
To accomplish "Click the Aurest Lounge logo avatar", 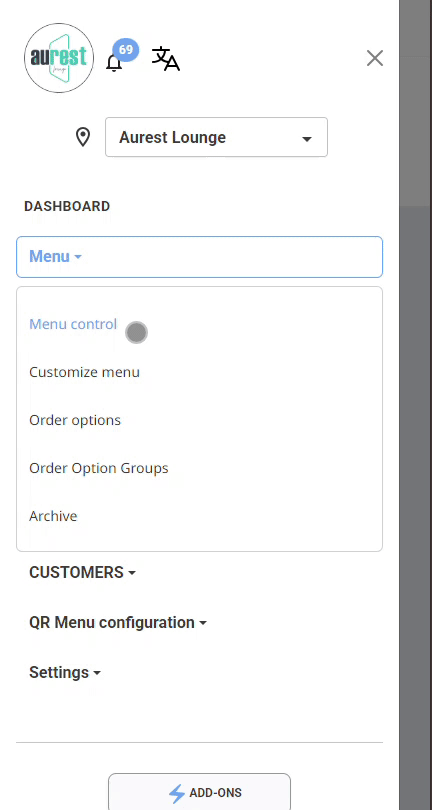I will point(59,58).
